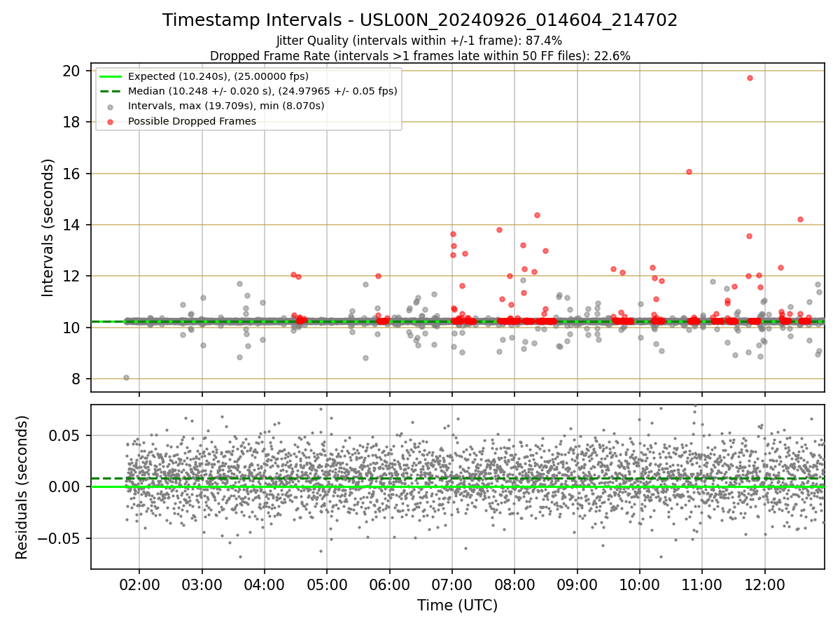Click the red point near 14.2s after 12:00

(800, 219)
